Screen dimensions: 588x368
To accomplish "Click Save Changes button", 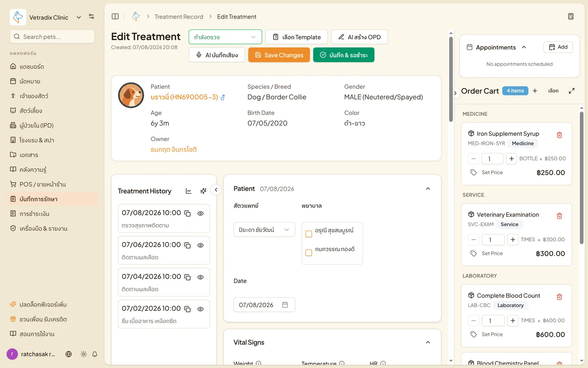I will (x=279, y=55).
